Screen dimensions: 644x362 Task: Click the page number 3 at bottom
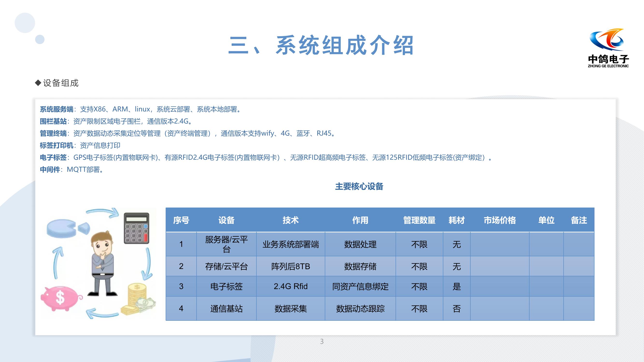[x=322, y=341]
